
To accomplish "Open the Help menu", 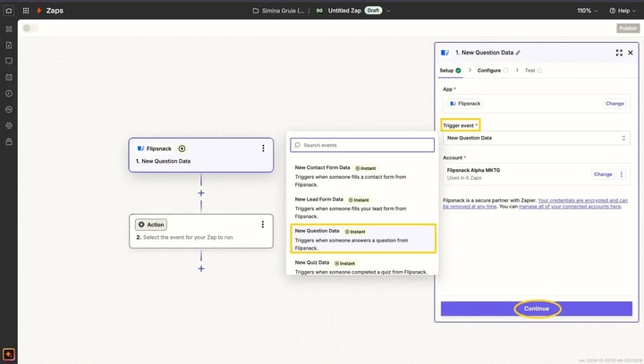I will click(x=623, y=11).
